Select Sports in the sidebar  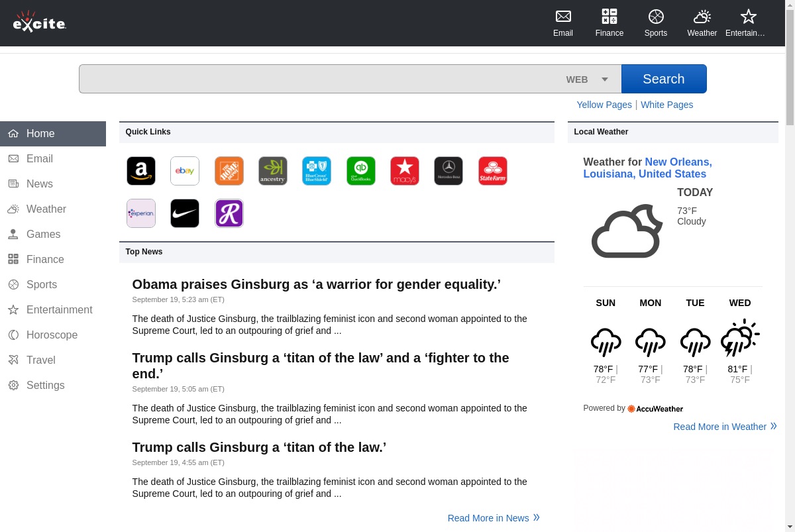click(53, 284)
